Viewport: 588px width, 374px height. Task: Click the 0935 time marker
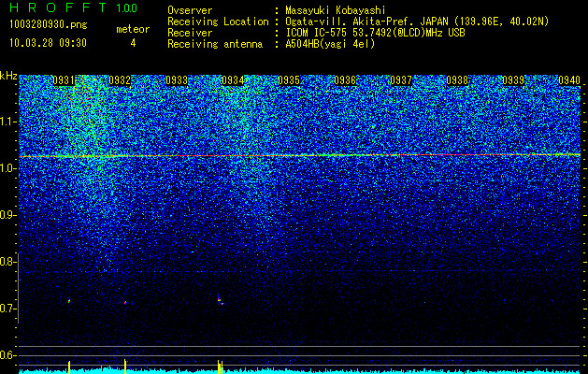coord(289,80)
